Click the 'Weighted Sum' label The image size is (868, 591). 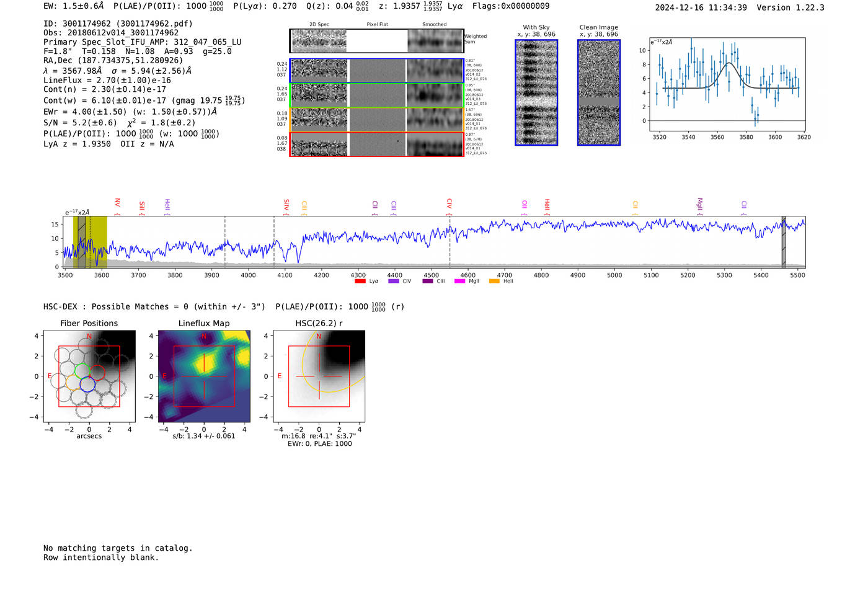(476, 39)
